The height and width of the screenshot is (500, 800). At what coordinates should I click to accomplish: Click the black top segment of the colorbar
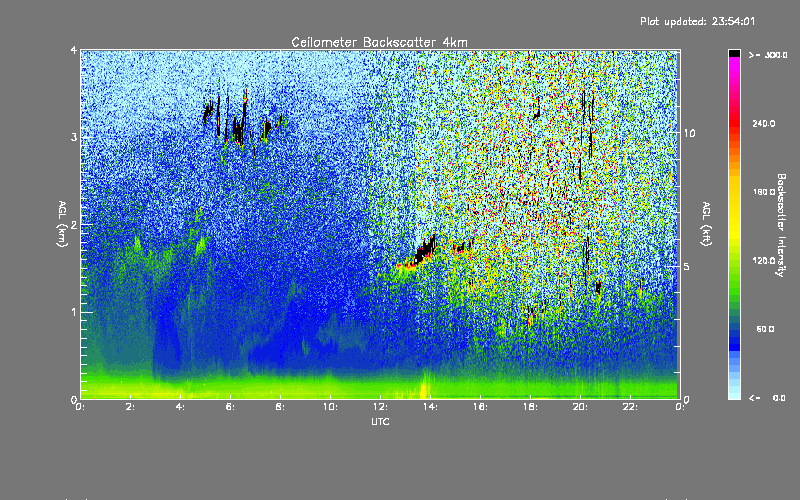click(734, 53)
